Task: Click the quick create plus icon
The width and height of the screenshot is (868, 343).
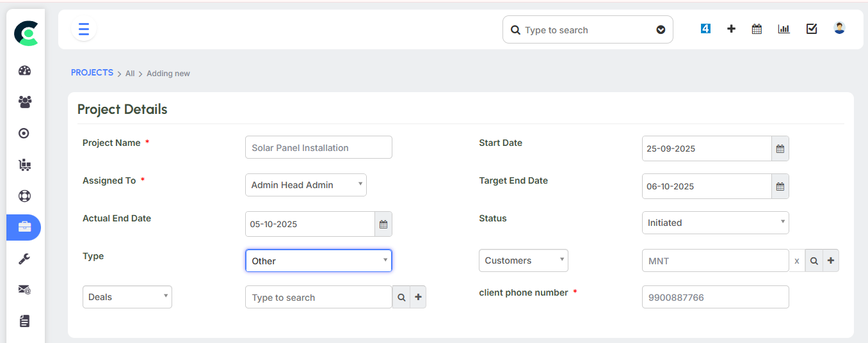Action: point(731,29)
